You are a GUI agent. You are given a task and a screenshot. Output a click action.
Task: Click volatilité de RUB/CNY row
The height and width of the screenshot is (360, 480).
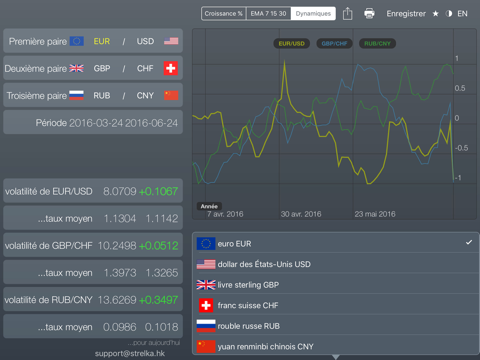click(93, 300)
